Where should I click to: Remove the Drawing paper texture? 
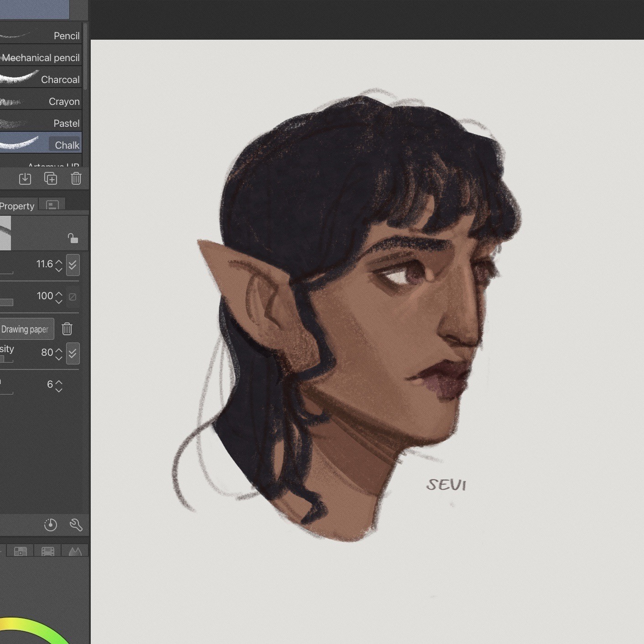67,329
